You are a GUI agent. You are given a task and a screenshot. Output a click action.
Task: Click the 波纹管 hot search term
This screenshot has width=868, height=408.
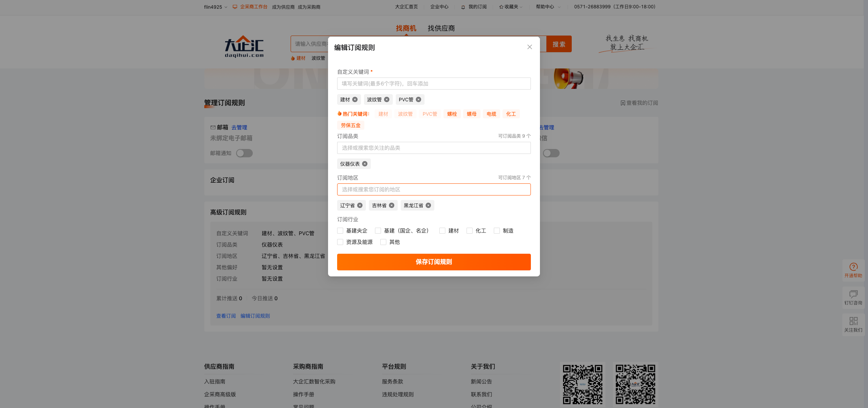point(318,58)
